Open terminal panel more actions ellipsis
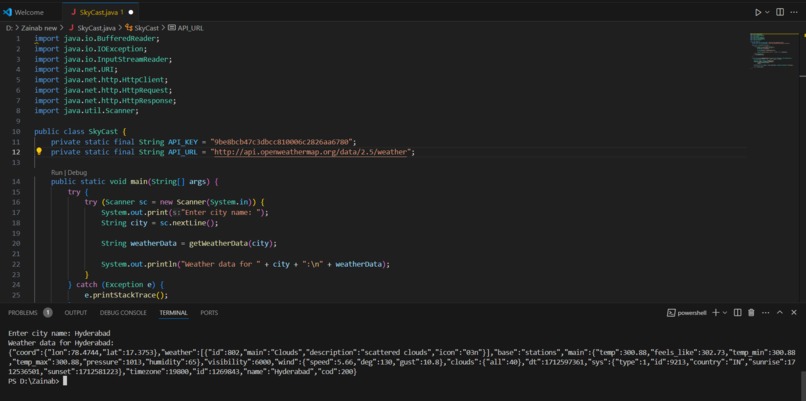This screenshot has height=401, width=806. pos(766,313)
